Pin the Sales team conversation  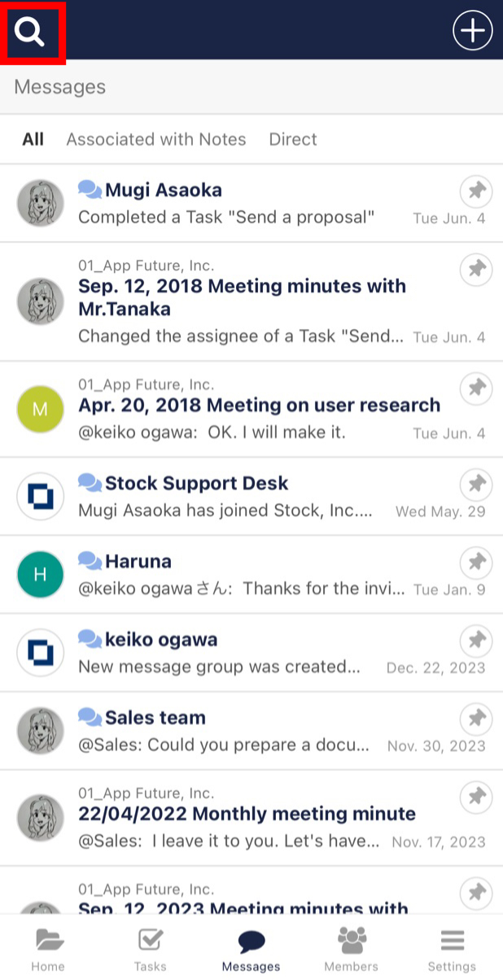[x=475, y=719]
